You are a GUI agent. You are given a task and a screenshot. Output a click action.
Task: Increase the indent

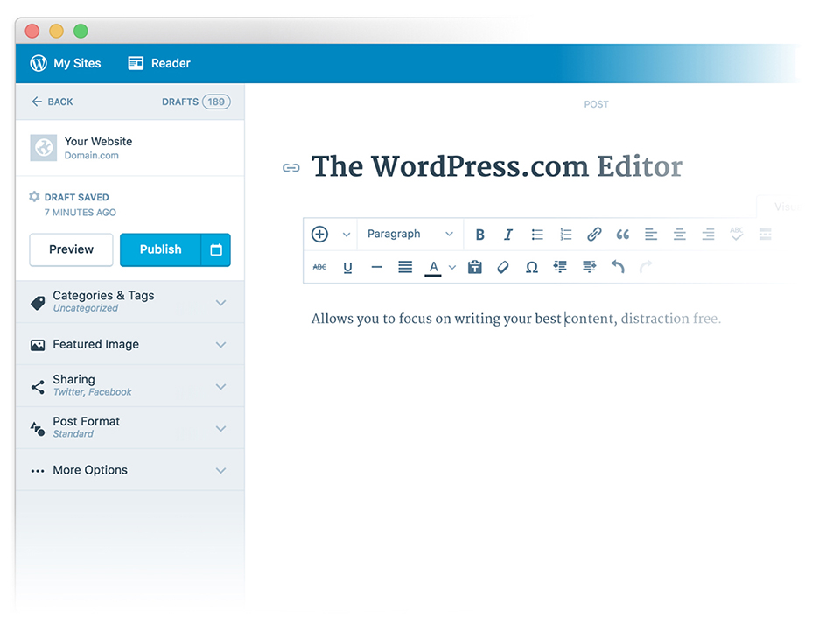tap(589, 267)
